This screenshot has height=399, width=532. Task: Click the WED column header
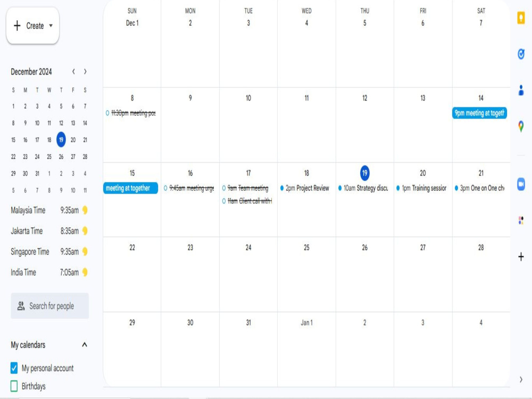[x=306, y=11]
